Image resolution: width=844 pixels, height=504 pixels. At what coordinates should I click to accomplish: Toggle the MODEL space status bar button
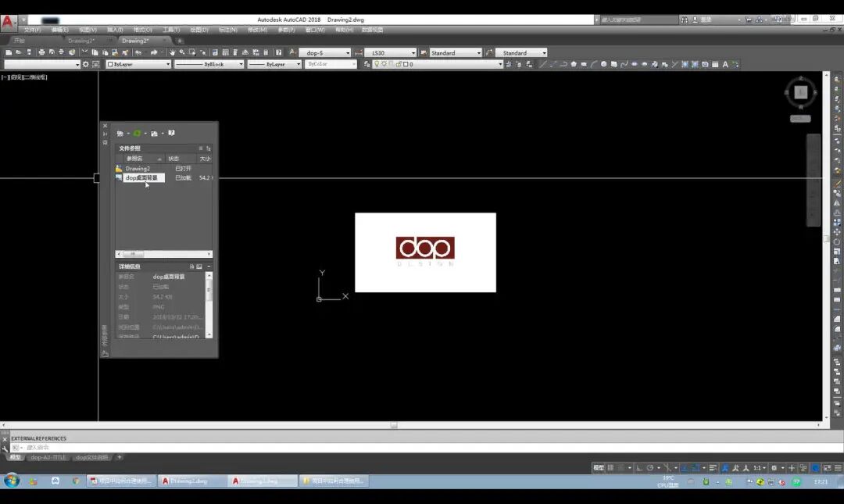point(598,468)
